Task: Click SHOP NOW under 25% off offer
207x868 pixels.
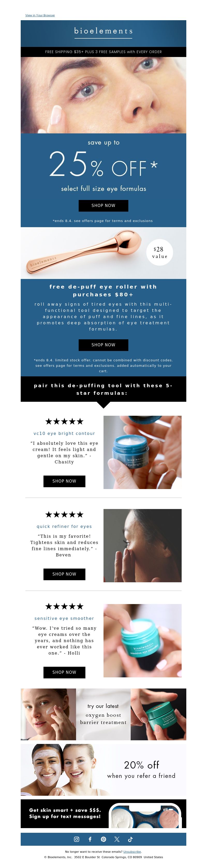Action: 103,206
